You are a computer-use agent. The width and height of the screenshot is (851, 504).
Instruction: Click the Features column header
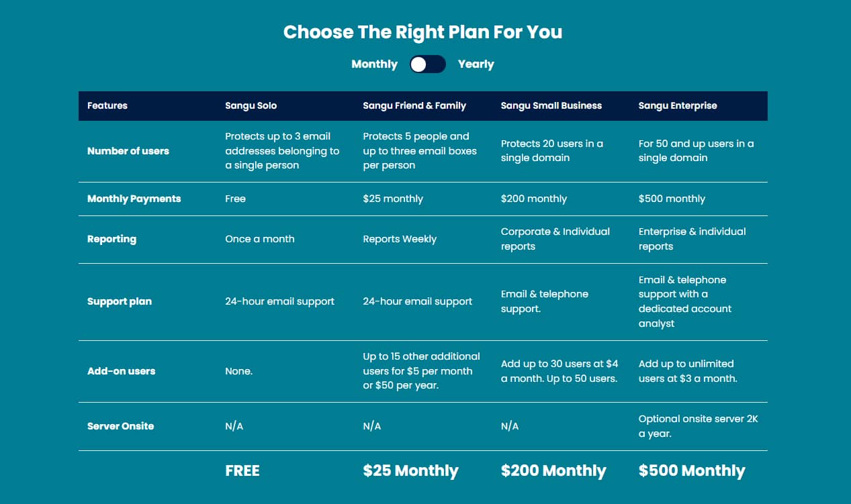107,105
